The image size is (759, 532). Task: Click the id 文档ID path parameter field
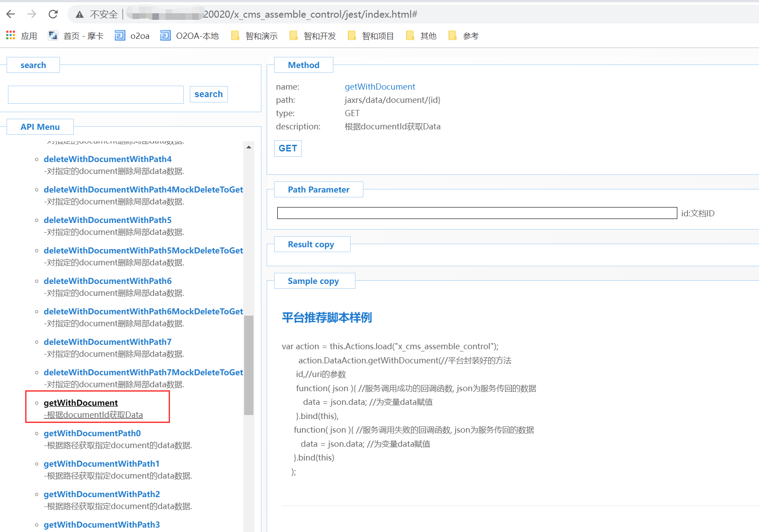[x=477, y=213]
